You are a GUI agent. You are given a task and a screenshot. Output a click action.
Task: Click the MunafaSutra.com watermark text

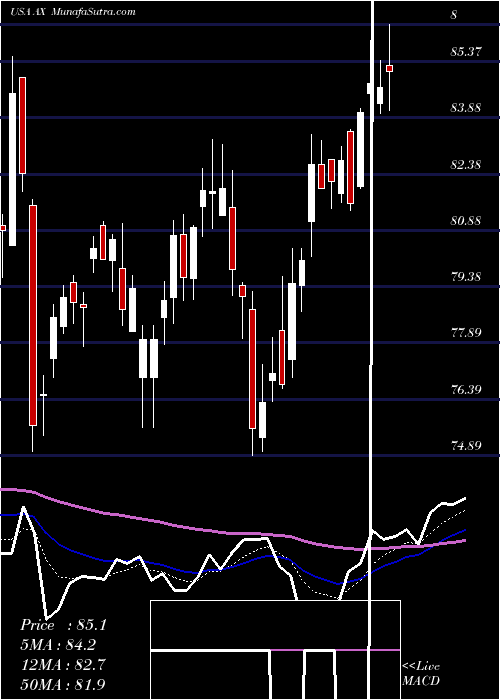94,12
